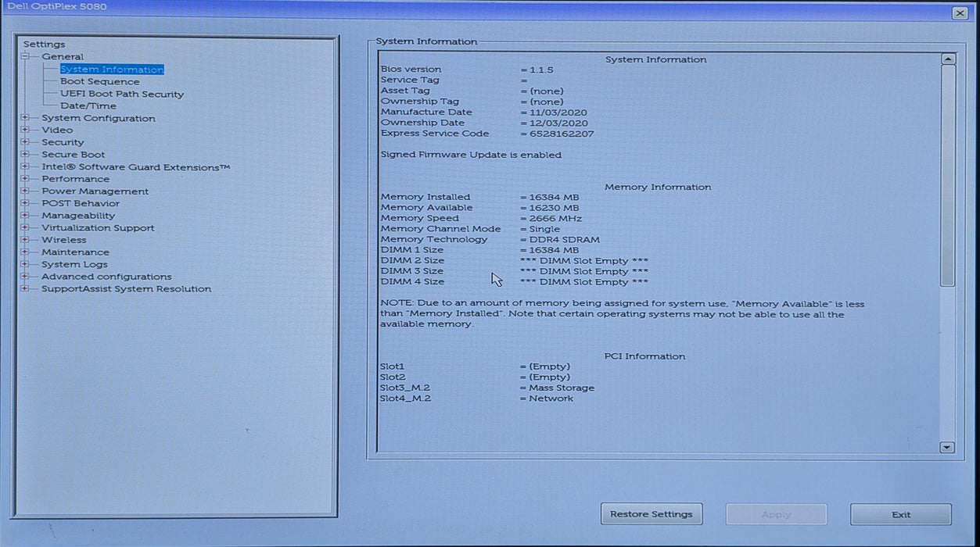980x547 pixels.
Task: Expand the Virtualization Support node
Action: pos(25,227)
